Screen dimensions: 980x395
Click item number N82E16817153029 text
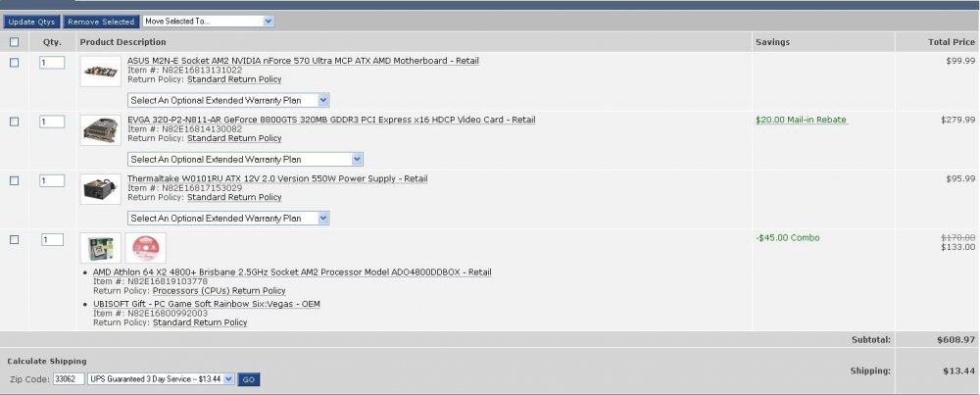[x=202, y=187]
